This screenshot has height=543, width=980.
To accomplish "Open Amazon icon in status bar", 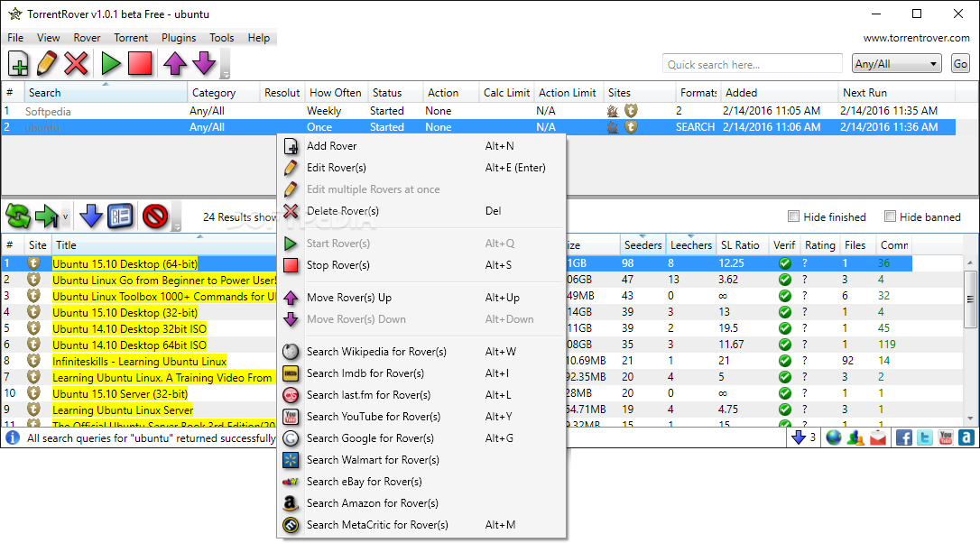I will pyautogui.click(x=966, y=437).
